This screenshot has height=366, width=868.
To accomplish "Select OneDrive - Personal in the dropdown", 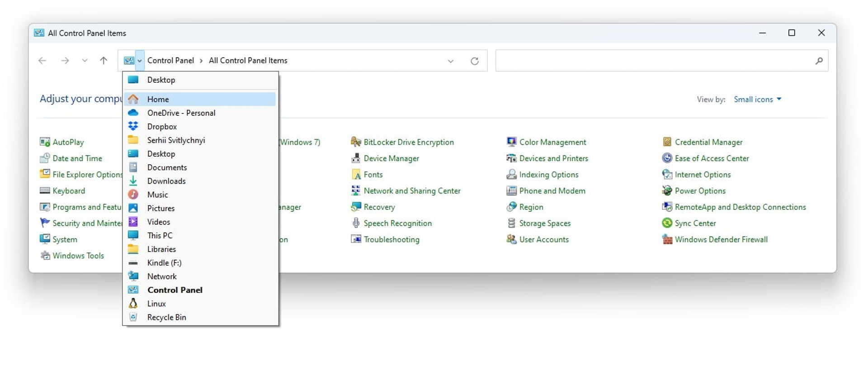I will point(200,113).
